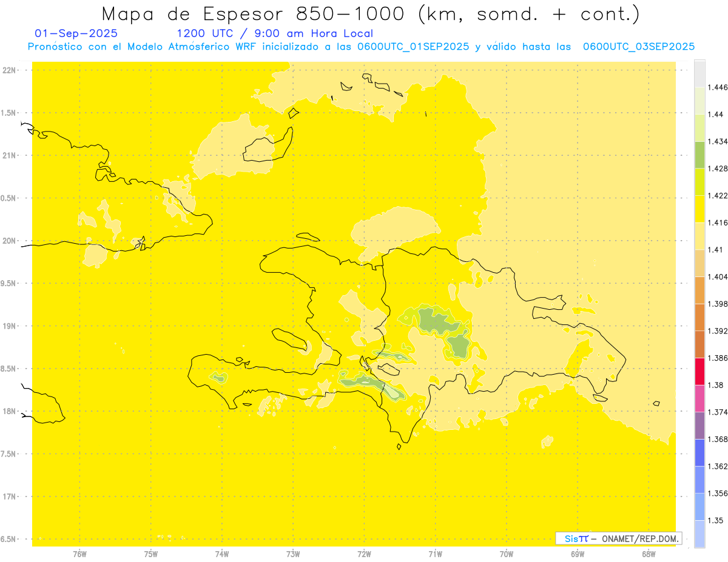
Task: Click the legend value '1.386'
Action: pyautogui.click(x=718, y=358)
